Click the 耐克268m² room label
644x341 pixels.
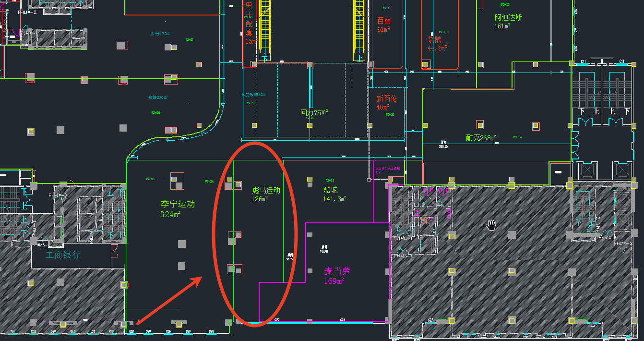(480, 138)
